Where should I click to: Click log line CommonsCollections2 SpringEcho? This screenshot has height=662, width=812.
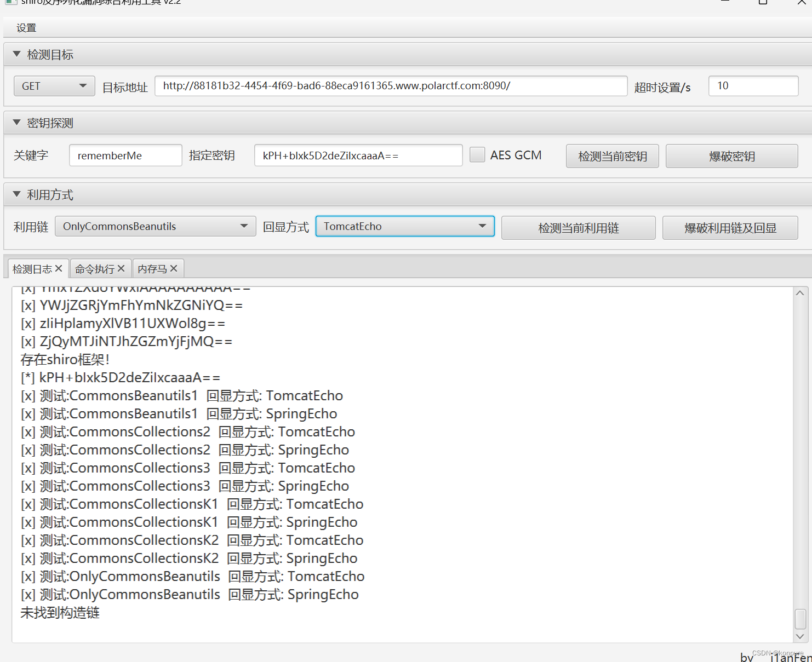pos(185,450)
